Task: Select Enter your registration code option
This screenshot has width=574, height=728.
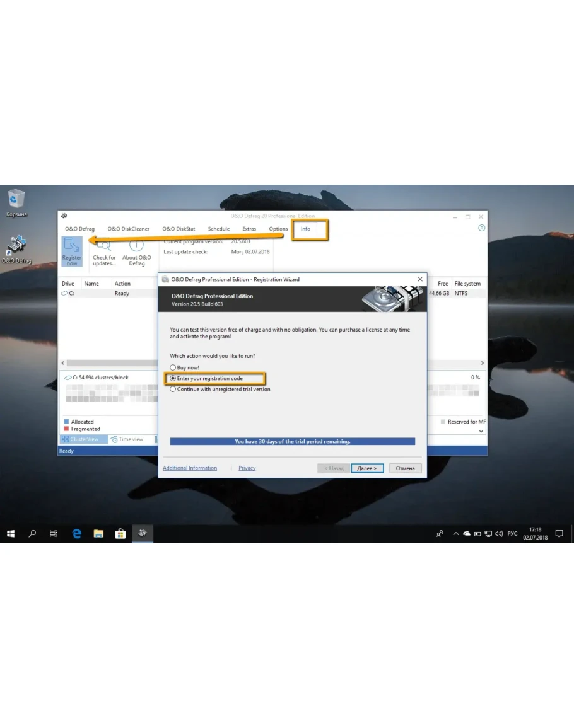Action: click(173, 378)
